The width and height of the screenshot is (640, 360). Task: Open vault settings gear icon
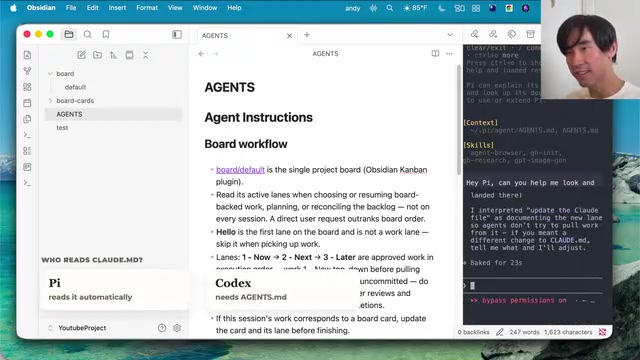[177, 328]
